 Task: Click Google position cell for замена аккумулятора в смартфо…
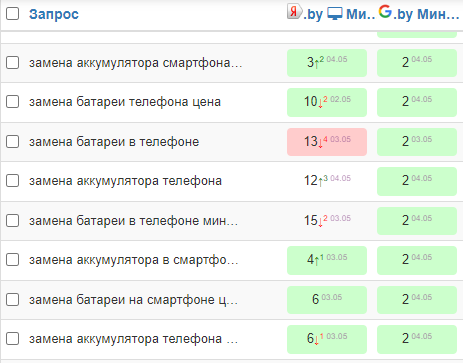pyautogui.click(x=417, y=260)
